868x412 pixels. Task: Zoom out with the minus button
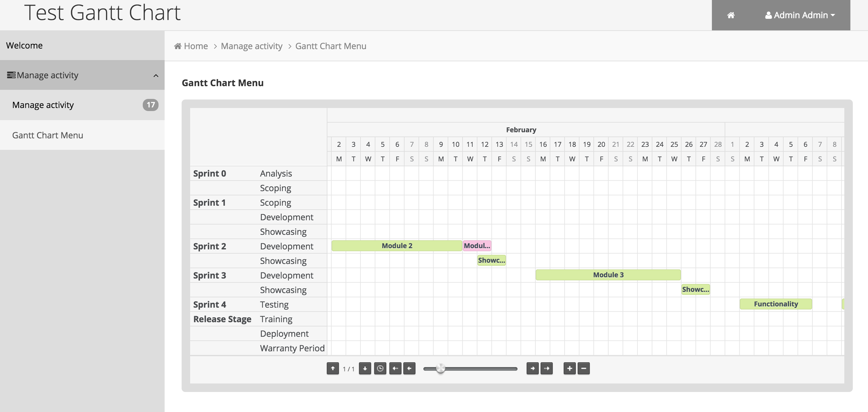pos(584,369)
